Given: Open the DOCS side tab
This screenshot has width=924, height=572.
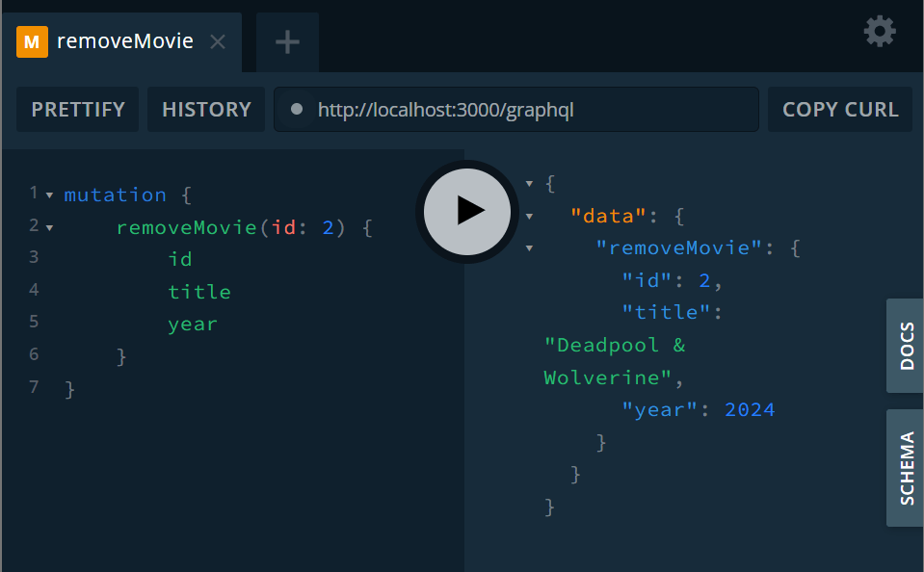Looking at the screenshot, I should (906, 346).
